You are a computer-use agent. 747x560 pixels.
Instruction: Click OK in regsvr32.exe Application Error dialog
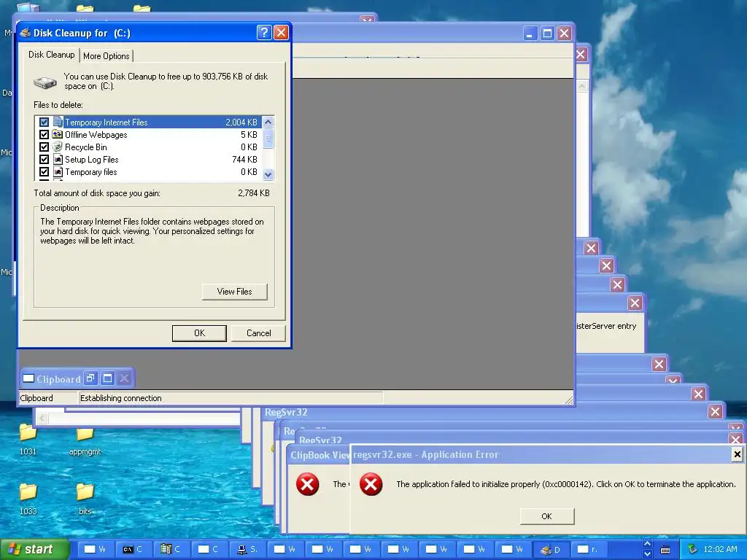pos(547,516)
